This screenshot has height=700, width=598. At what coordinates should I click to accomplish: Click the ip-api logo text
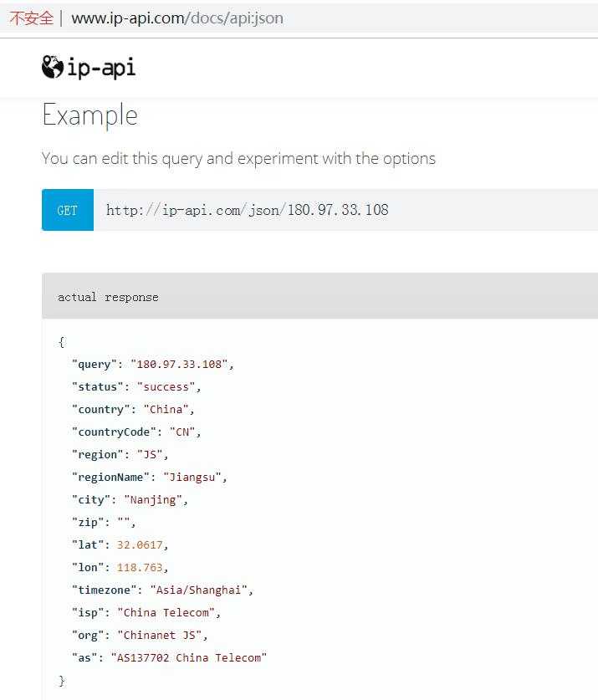click(101, 68)
